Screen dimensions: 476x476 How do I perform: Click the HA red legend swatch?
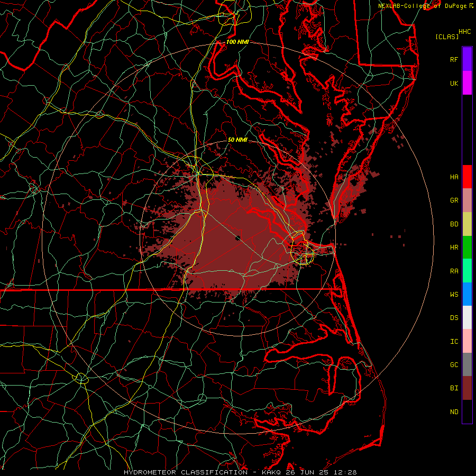coord(467,177)
